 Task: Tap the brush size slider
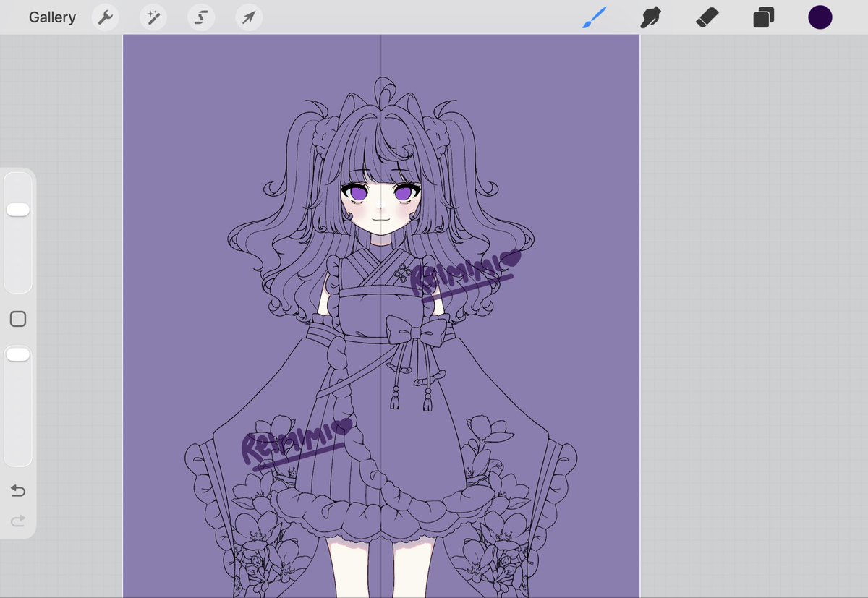point(17,209)
